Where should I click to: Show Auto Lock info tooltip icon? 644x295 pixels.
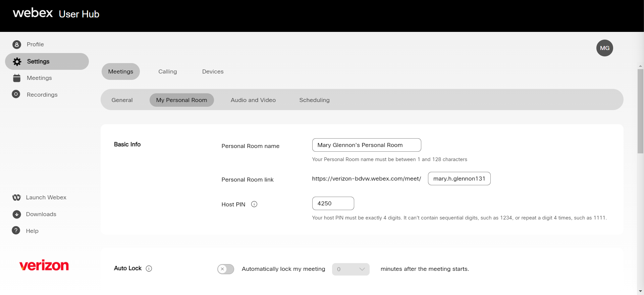point(149,268)
